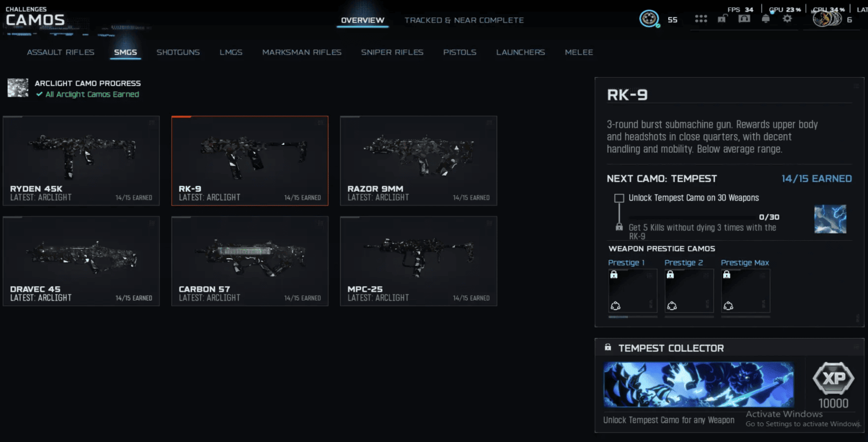Select the RK-9 weapon card
Screen dimensions: 868x442
click(x=250, y=161)
